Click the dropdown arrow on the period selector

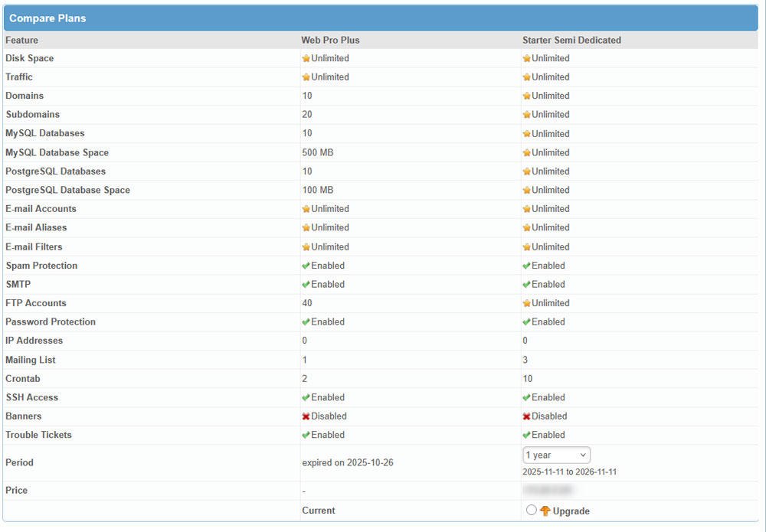coord(584,455)
